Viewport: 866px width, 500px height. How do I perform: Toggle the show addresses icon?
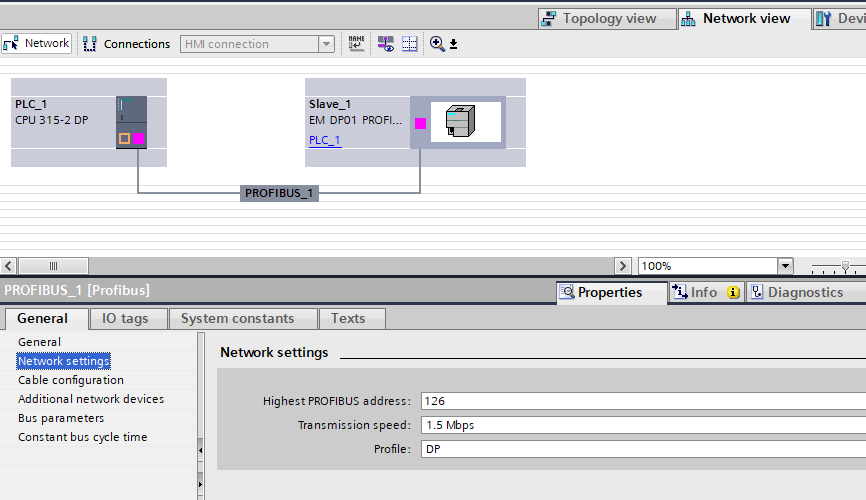pyautogui.click(x=386, y=43)
